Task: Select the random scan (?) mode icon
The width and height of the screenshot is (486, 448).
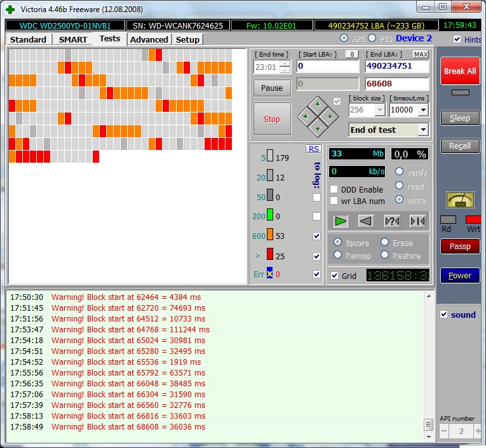Action: coord(392,221)
